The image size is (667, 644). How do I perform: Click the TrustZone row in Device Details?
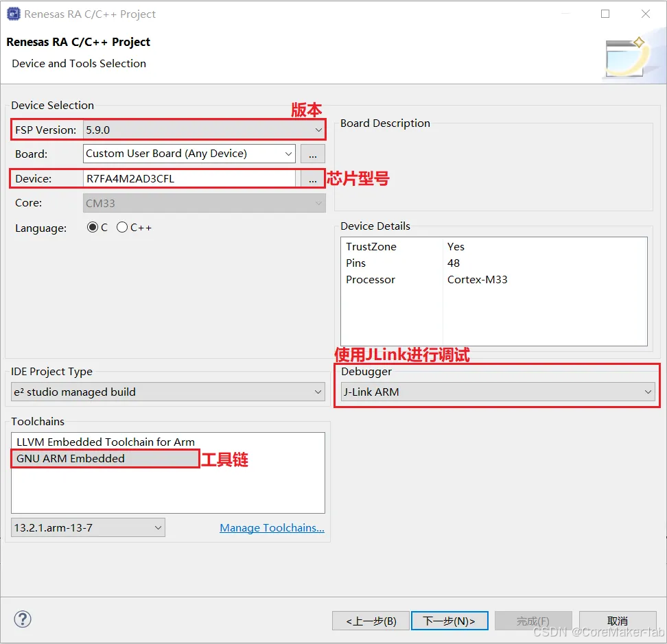tap(494, 246)
